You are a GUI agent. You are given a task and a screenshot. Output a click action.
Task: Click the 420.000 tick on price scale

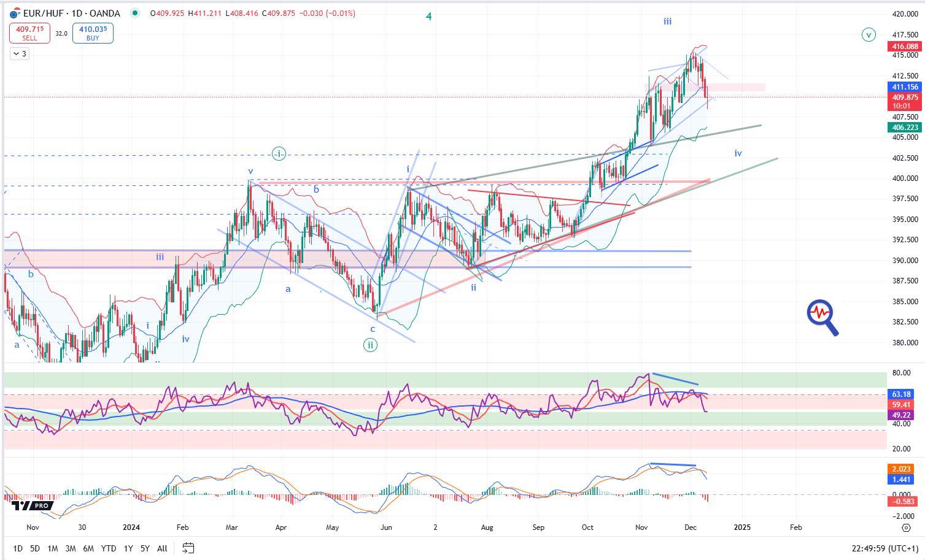tap(905, 13)
